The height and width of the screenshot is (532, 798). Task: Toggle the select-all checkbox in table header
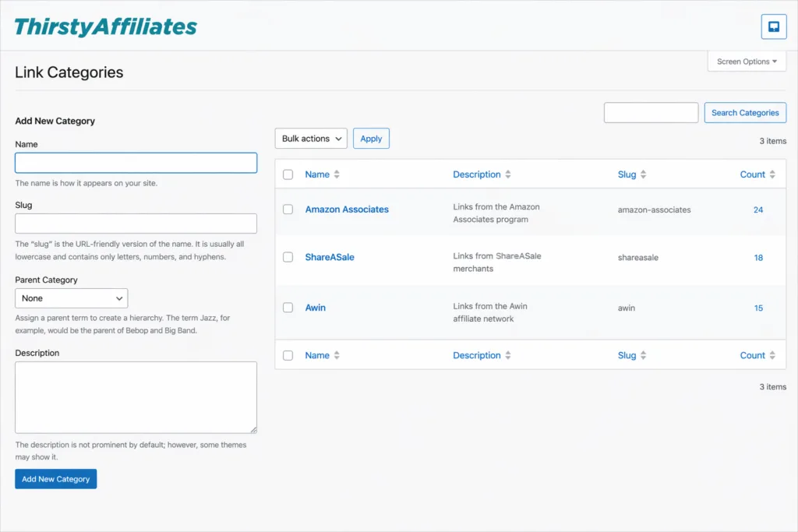[288, 174]
